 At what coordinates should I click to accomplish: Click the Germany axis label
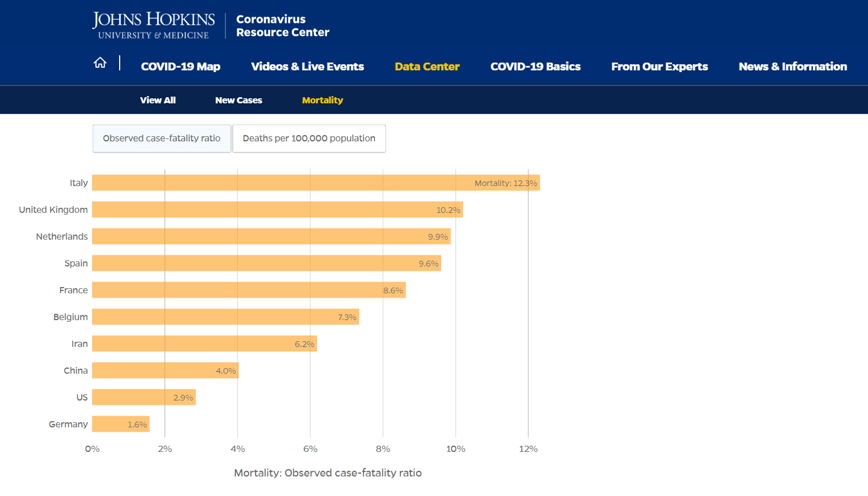68,424
